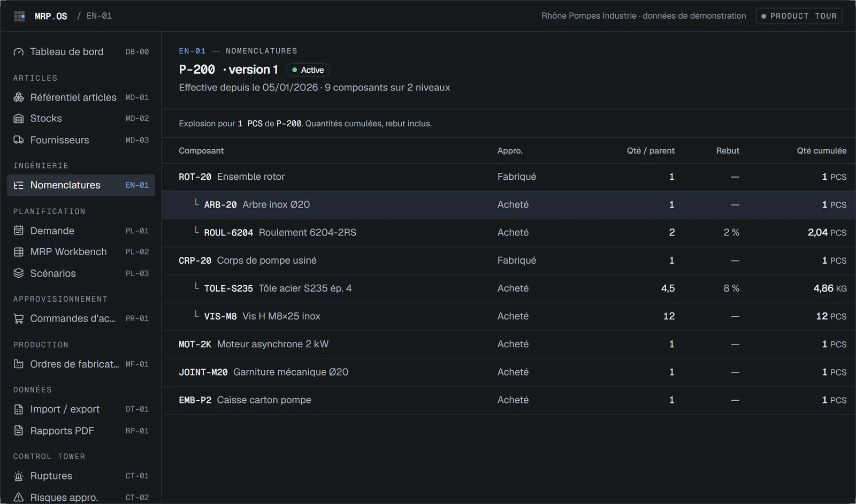Select the ROUL-6204 Roulement row
This screenshot has width=856, height=504.
pyautogui.click(x=509, y=233)
